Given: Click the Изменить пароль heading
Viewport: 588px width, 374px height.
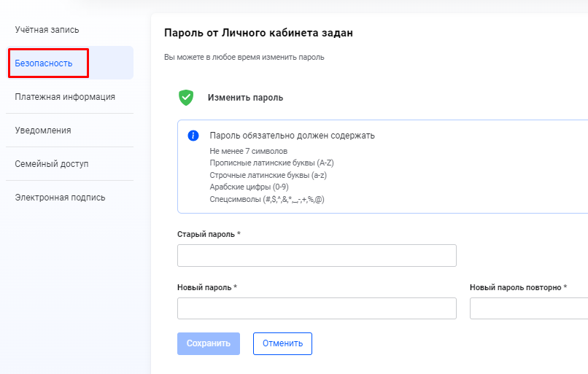Looking at the screenshot, I should pyautogui.click(x=245, y=98).
